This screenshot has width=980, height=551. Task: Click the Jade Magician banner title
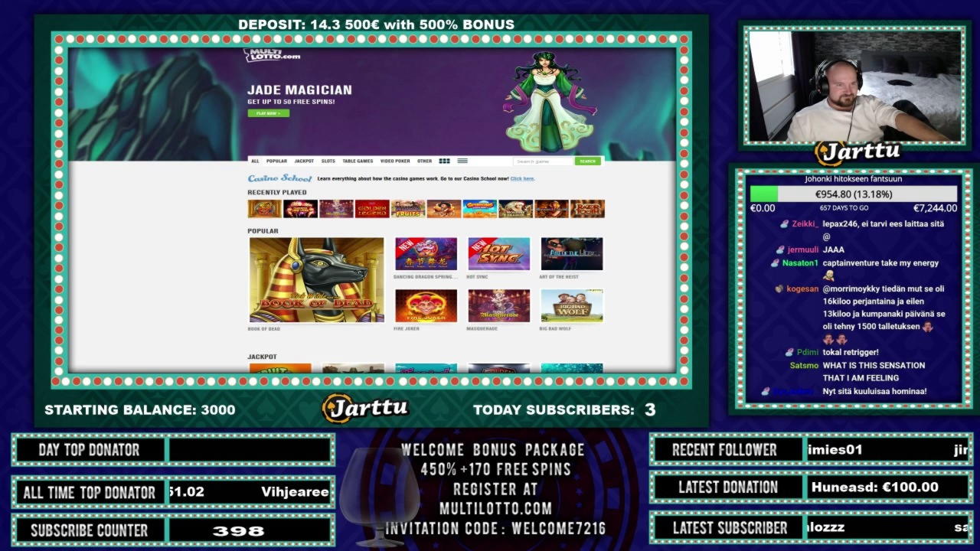pos(299,90)
